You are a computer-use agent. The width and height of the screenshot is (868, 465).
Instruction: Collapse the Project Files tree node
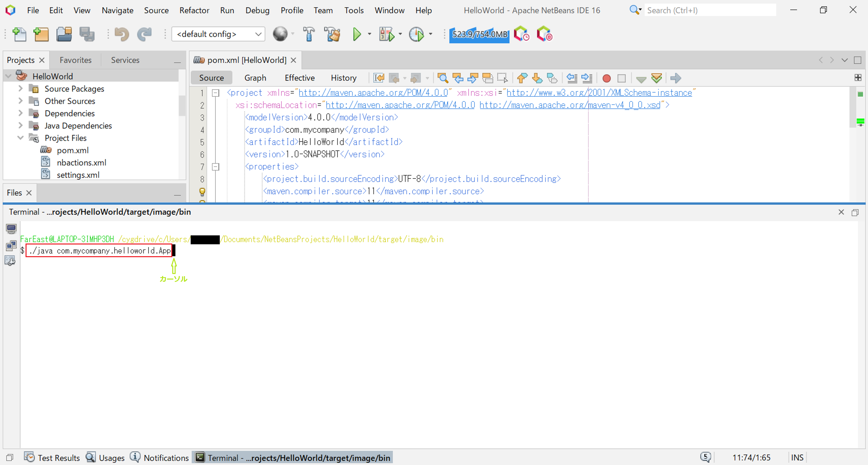coord(20,138)
